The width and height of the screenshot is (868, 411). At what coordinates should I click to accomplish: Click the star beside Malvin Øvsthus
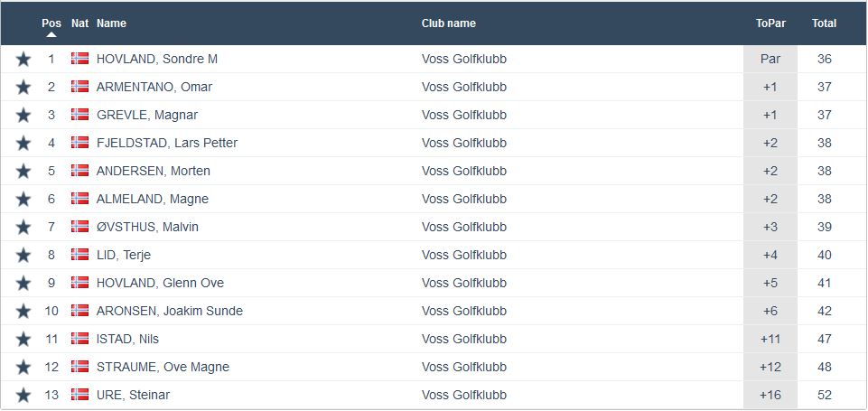point(23,228)
